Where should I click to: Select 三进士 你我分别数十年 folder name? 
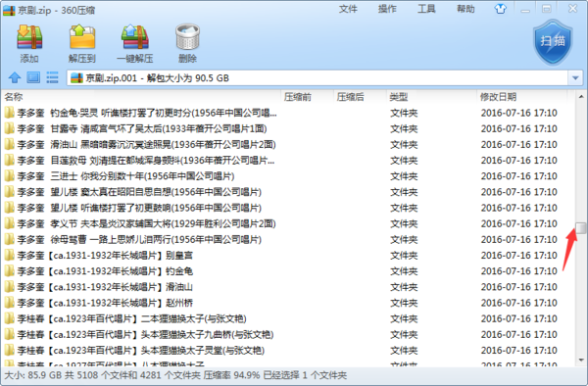point(125,176)
